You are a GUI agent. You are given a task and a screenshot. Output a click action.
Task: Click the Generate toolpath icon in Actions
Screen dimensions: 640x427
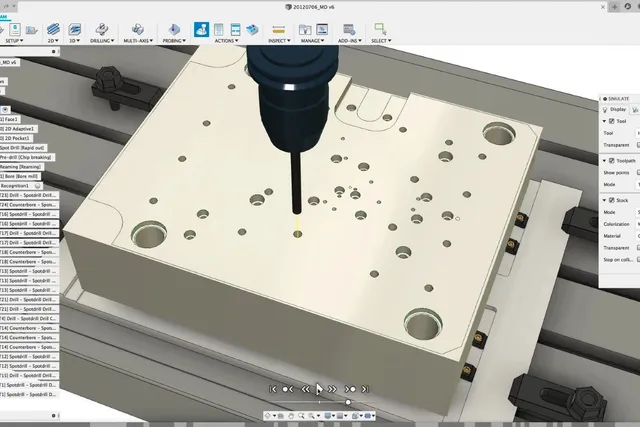click(252, 29)
